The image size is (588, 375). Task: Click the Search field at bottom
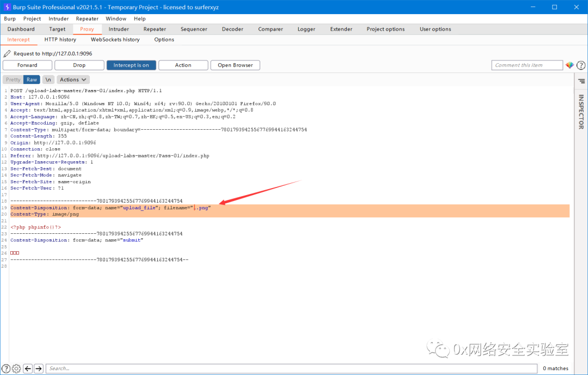coord(292,368)
